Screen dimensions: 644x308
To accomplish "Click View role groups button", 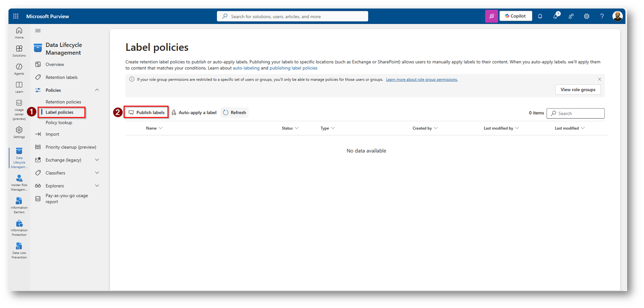I will point(578,90).
